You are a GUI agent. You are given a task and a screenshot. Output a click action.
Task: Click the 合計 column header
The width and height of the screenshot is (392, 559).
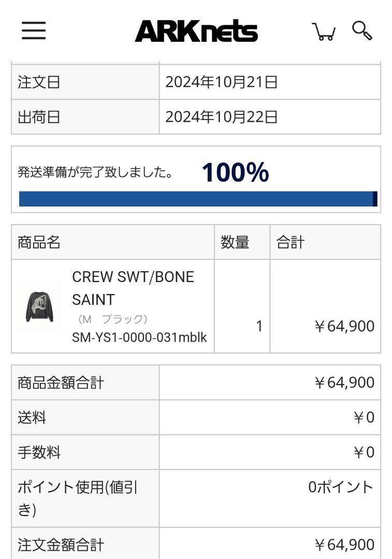pyautogui.click(x=325, y=242)
